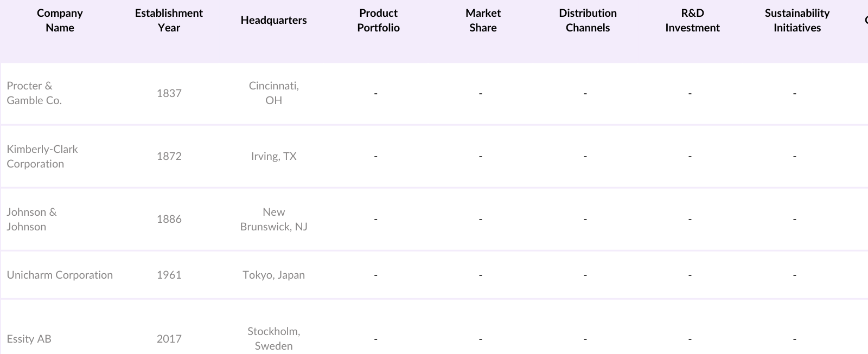Viewport: 868px width, 354px height.
Task: Click establishment year 2017
Action: [x=169, y=339]
